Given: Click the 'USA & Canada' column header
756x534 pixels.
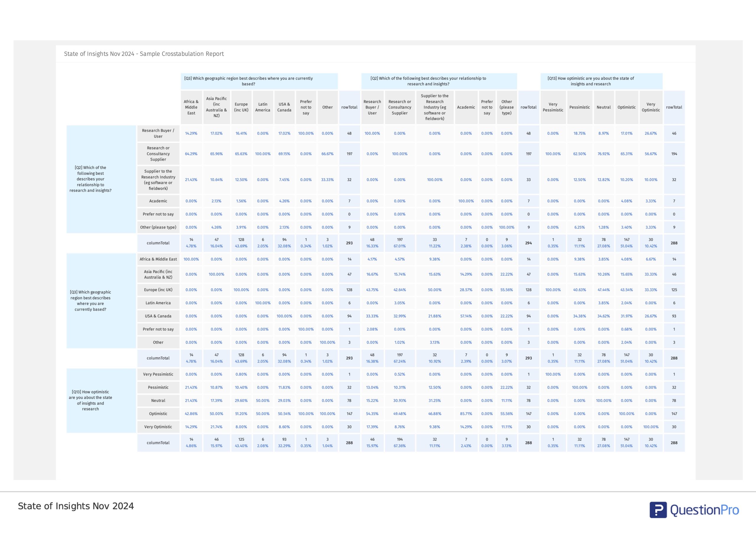Looking at the screenshot, I should [x=284, y=107].
